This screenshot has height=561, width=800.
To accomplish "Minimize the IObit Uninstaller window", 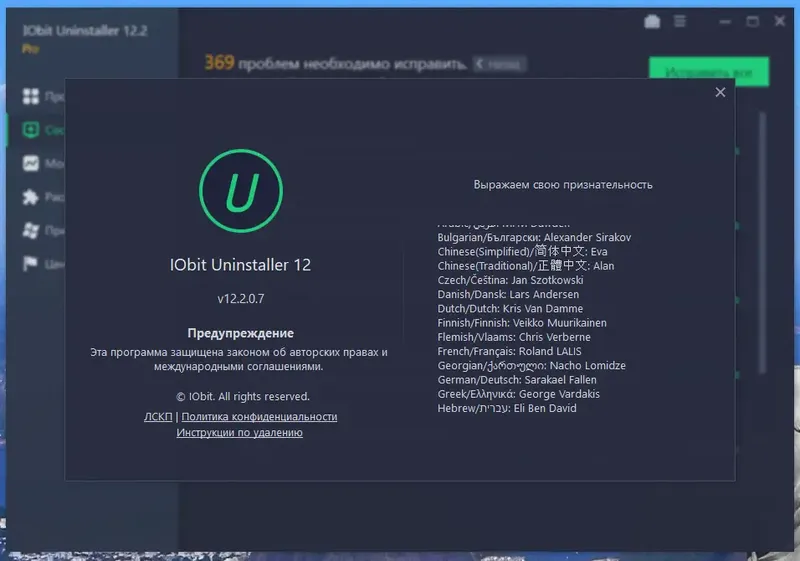I will [x=725, y=21].
